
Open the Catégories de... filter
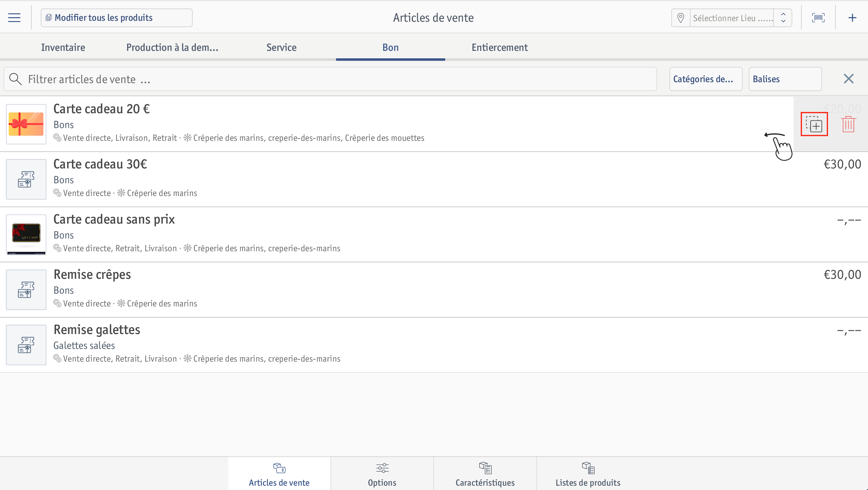[x=706, y=79]
